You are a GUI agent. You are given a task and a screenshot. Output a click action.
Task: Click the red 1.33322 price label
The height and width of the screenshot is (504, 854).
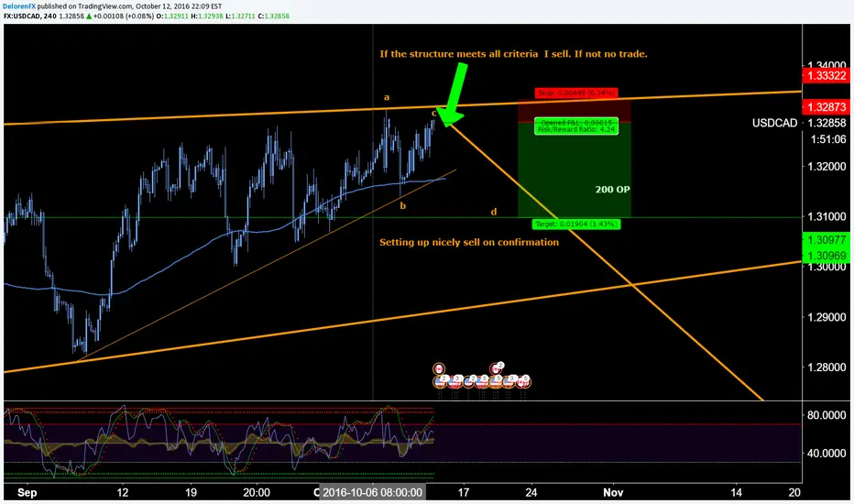pyautogui.click(x=827, y=76)
